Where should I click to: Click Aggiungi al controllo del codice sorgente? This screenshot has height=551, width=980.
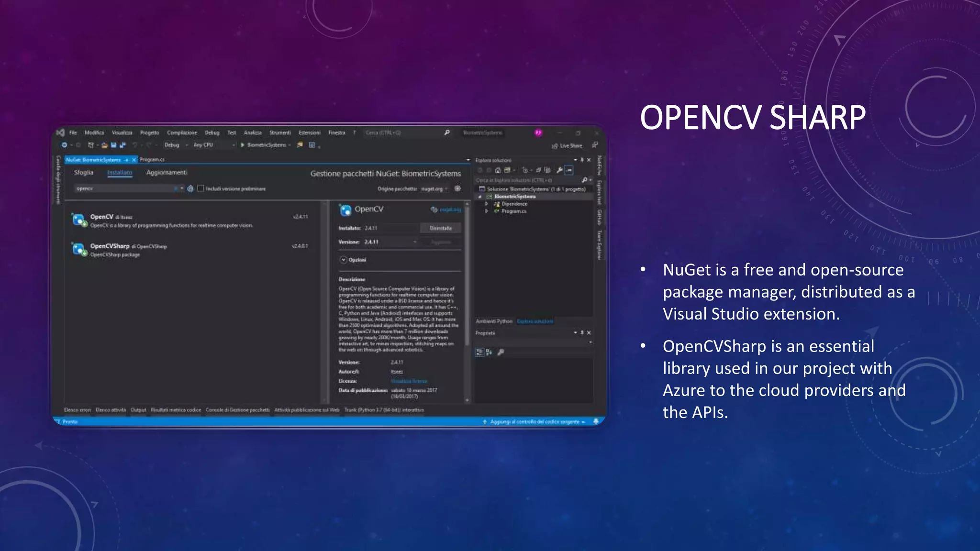click(534, 421)
